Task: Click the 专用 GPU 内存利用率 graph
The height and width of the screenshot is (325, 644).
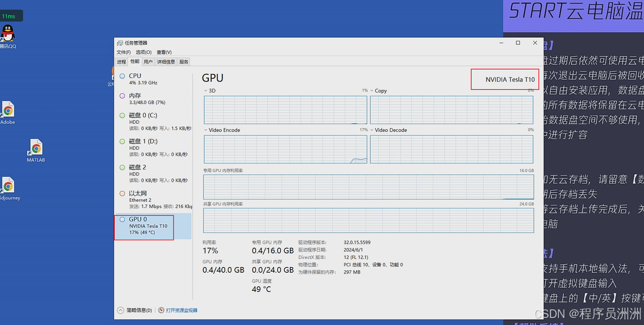Action: (368, 187)
